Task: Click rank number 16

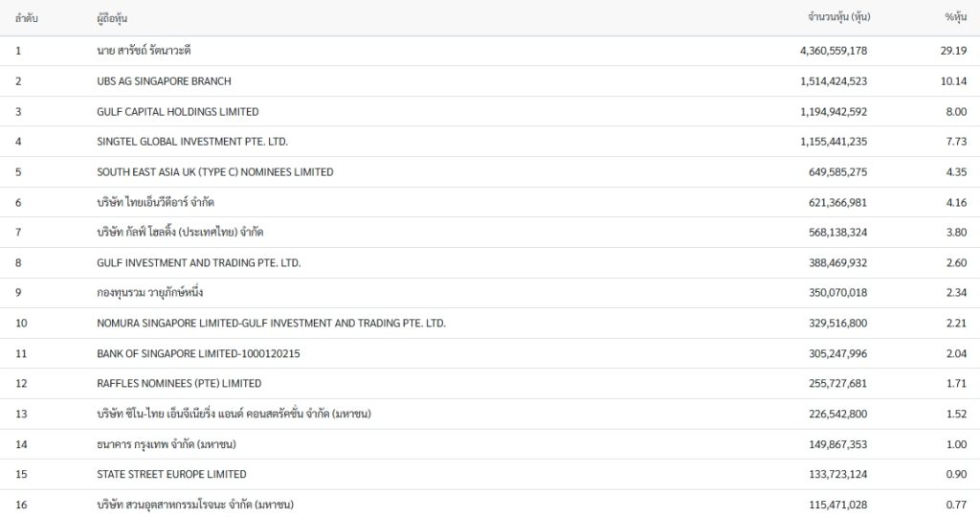Action: (x=21, y=505)
